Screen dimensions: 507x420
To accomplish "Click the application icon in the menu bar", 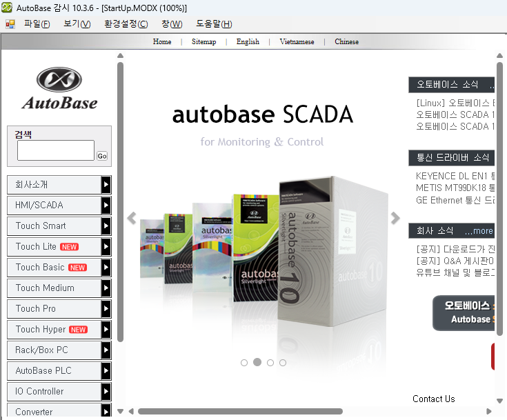I will (x=10, y=24).
